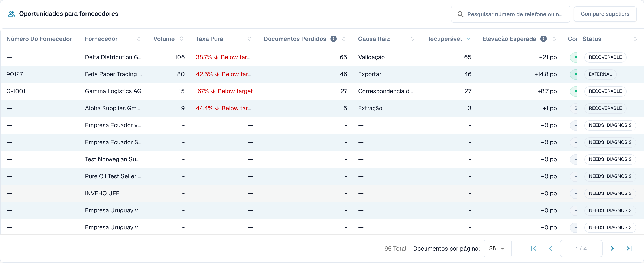This screenshot has height=263, width=644.
Task: Go to previous page arrow
Action: click(550, 249)
